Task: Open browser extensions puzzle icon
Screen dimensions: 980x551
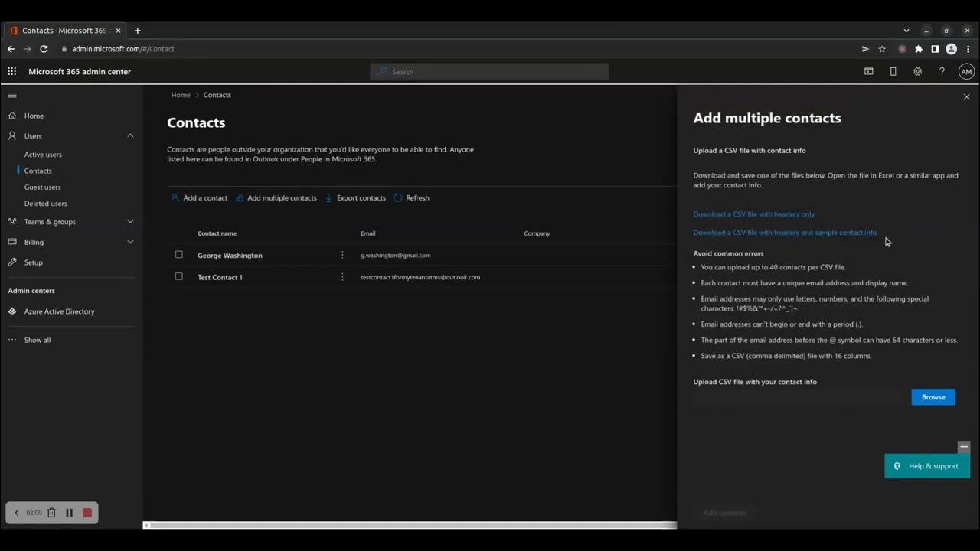Action: click(x=919, y=48)
